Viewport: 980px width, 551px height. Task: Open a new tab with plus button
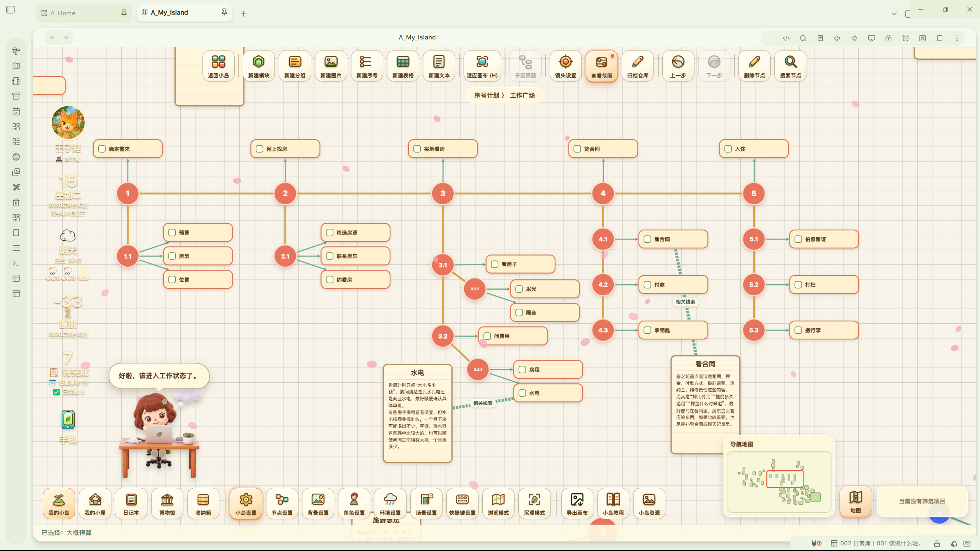tap(243, 14)
